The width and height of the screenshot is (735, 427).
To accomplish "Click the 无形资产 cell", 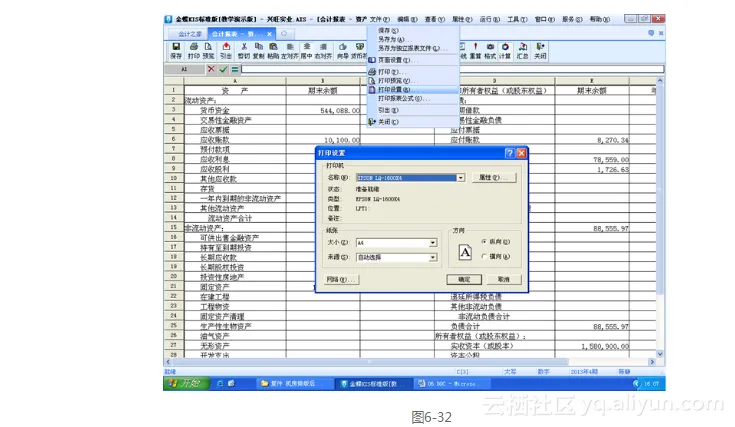I will click(235, 346).
